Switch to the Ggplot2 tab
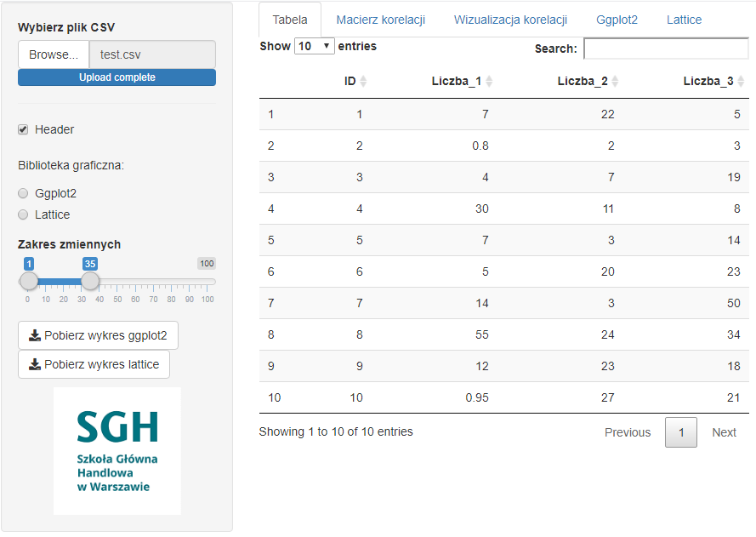 [x=617, y=20]
